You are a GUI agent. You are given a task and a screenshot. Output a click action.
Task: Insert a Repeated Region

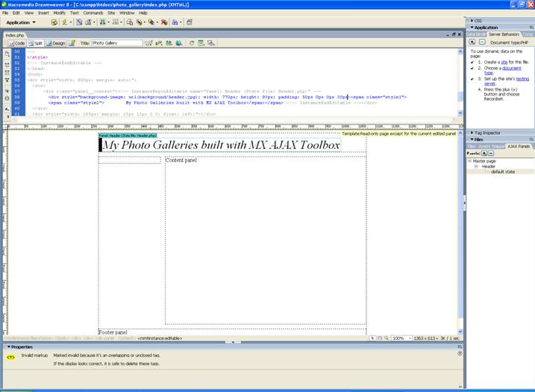point(79,22)
